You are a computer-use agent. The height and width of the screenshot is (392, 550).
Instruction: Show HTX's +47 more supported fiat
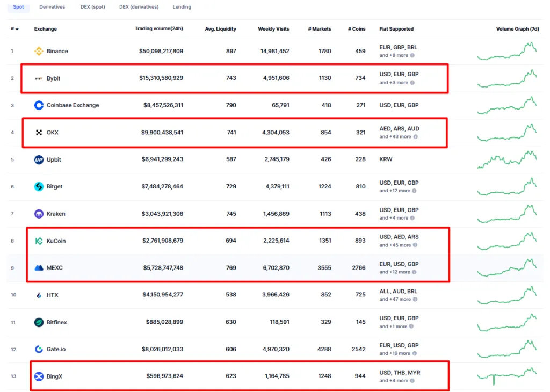point(395,299)
